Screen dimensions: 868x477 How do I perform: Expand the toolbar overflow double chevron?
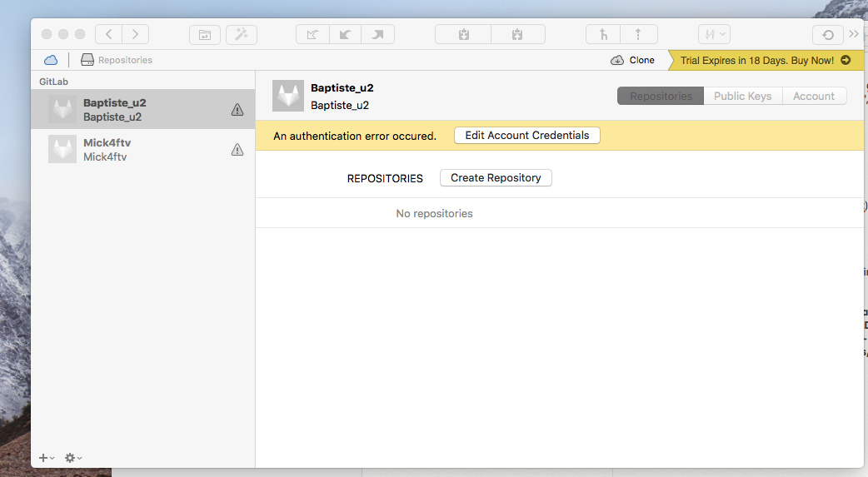[x=854, y=34]
